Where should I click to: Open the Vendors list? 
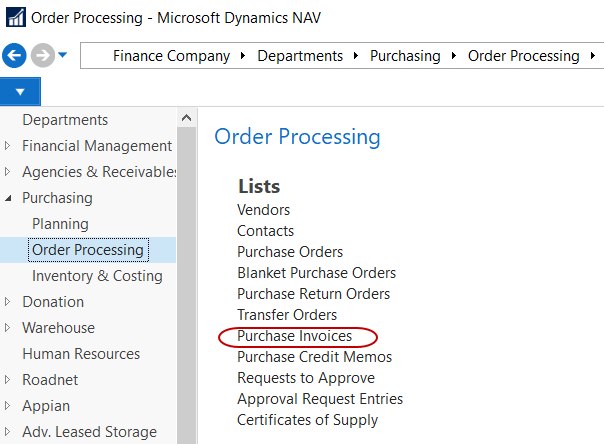click(x=263, y=210)
